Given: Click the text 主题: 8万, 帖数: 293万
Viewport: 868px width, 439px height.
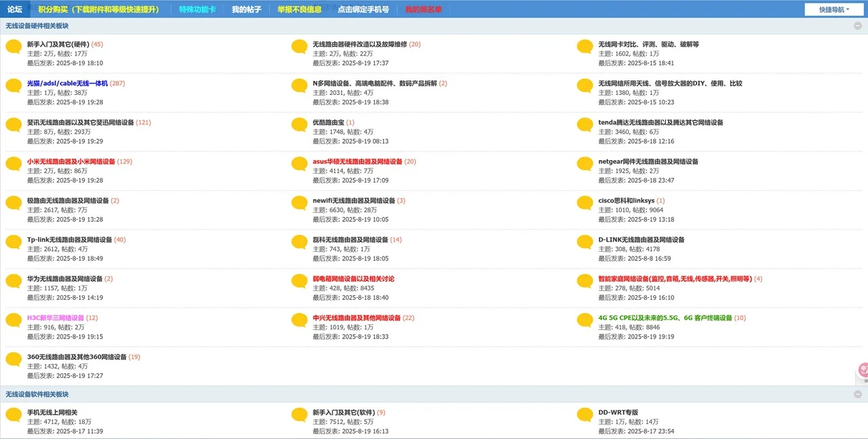Looking at the screenshot, I should [59, 132].
